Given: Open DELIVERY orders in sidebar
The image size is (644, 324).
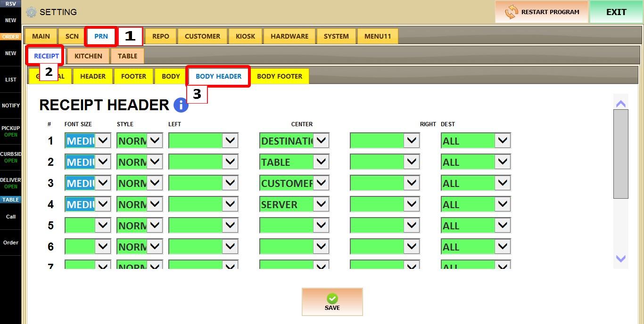Looking at the screenshot, I should [x=10, y=183].
